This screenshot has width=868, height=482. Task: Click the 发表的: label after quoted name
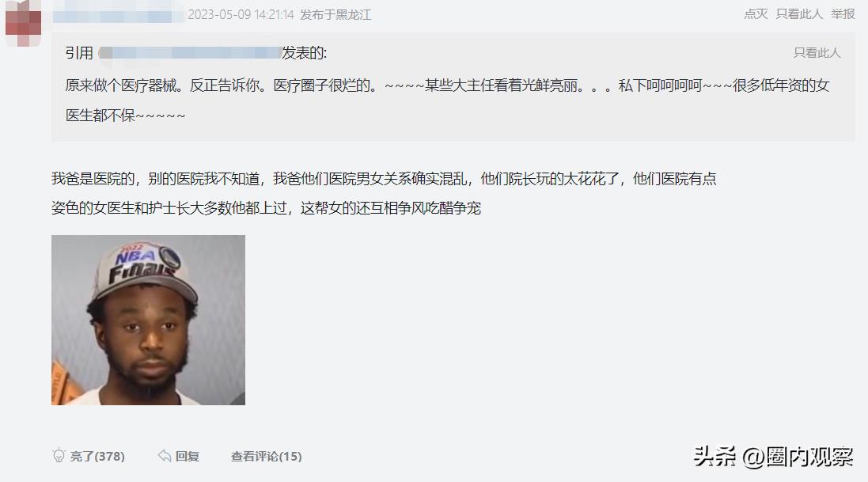(x=305, y=52)
